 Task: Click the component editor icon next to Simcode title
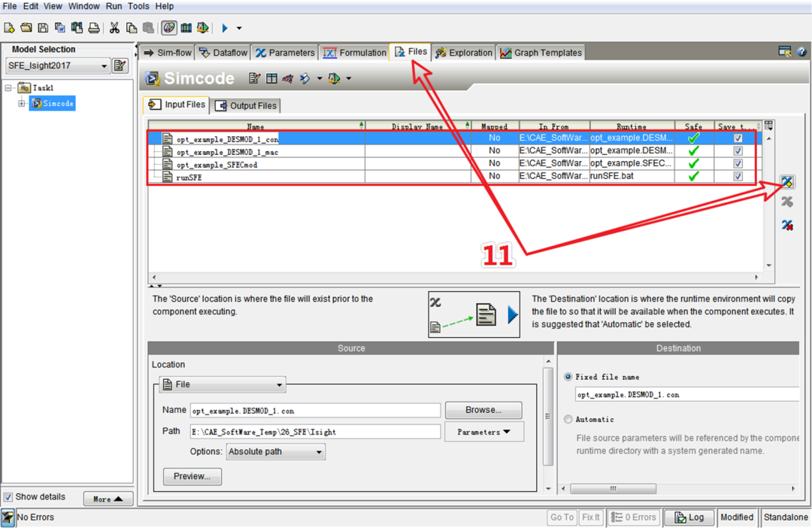tap(254, 78)
